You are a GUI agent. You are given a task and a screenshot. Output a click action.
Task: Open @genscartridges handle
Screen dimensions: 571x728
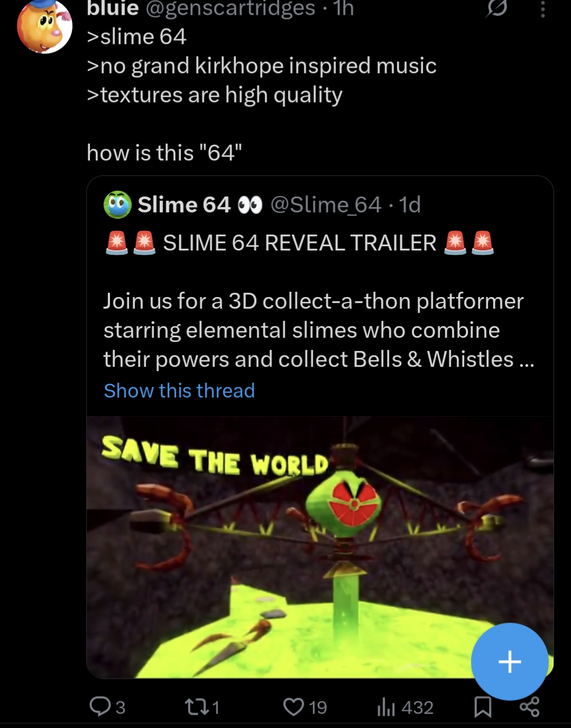pos(230,8)
